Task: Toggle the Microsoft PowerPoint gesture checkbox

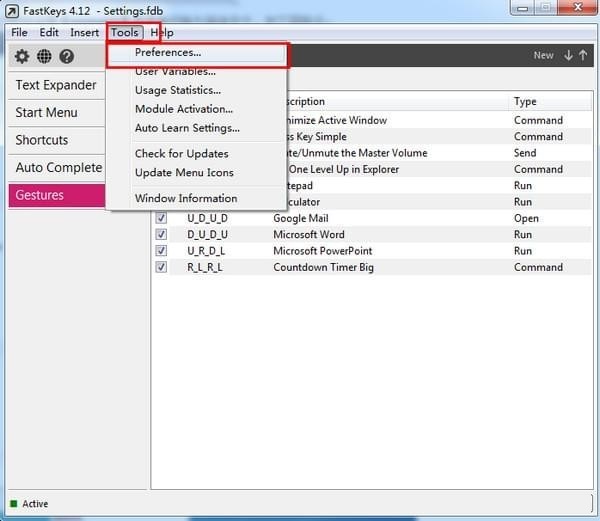Action: click(x=161, y=251)
